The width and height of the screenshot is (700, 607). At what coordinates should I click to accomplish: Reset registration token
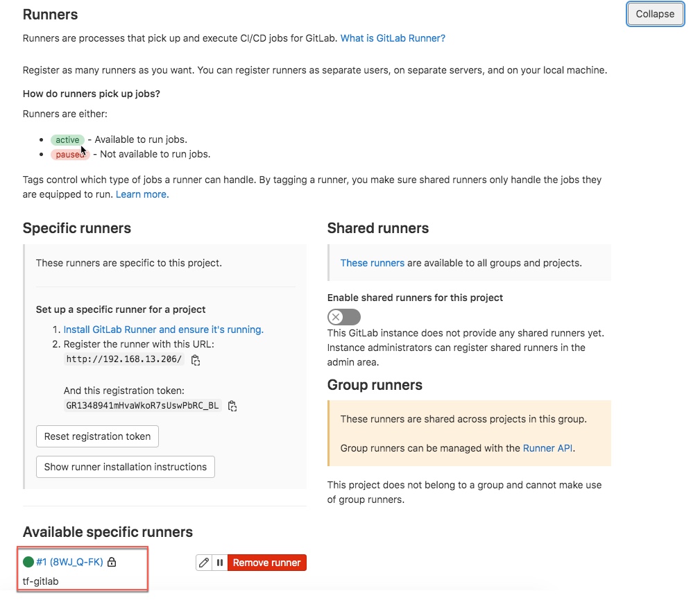(x=97, y=436)
